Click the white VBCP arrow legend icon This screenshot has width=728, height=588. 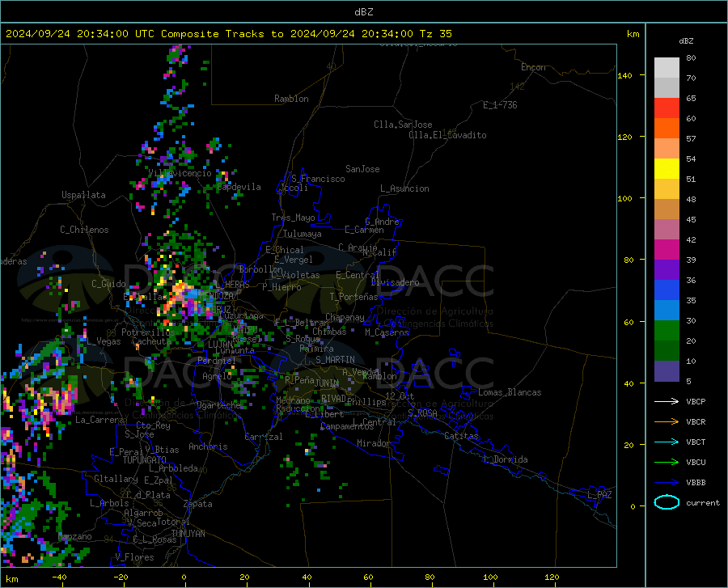tap(667, 401)
